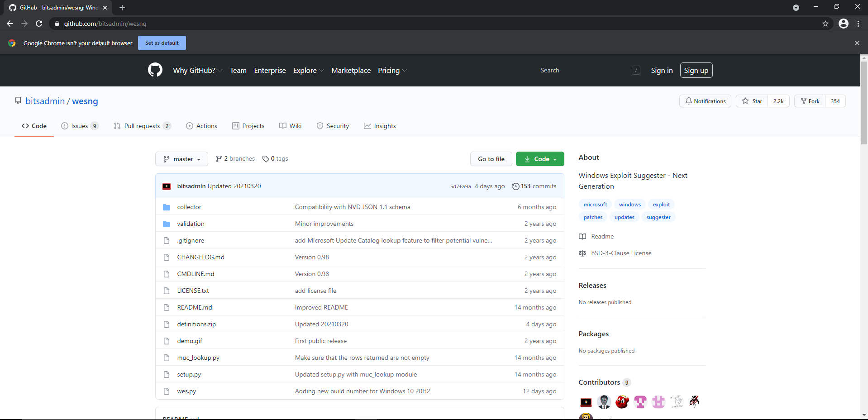Image resolution: width=868 pixels, height=420 pixels.
Task: Open the 153 commits history
Action: [534, 186]
